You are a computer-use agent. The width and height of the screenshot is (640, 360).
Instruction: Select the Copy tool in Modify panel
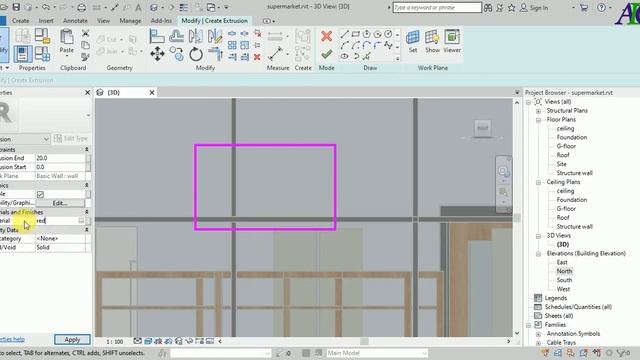click(177, 54)
